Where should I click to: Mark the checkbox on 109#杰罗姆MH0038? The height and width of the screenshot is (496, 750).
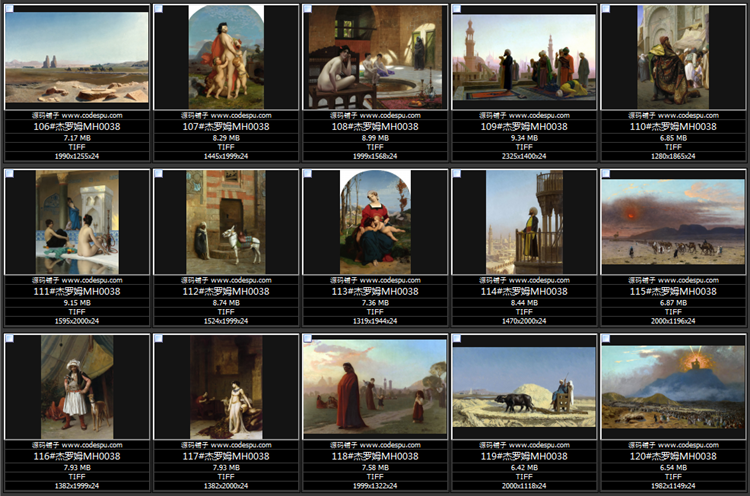pos(457,9)
